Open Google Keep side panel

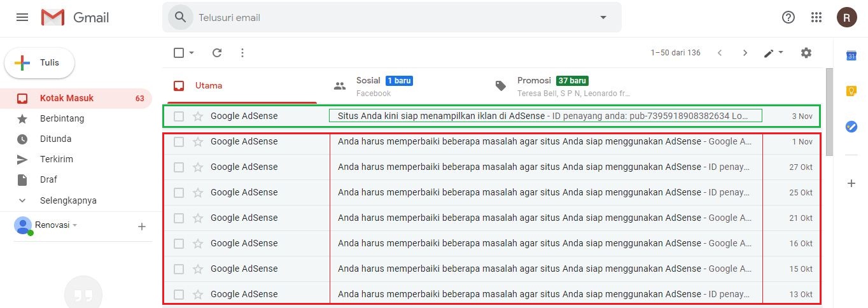coord(851,91)
